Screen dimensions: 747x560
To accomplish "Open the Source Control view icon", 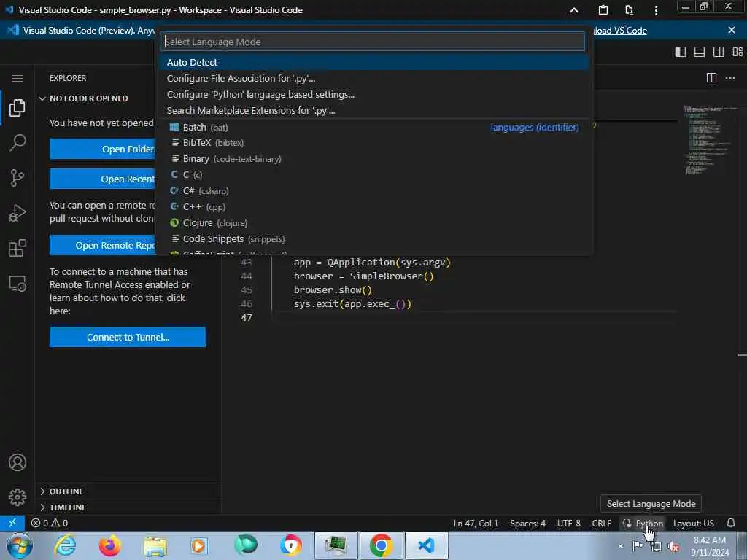I will pyautogui.click(x=18, y=178).
